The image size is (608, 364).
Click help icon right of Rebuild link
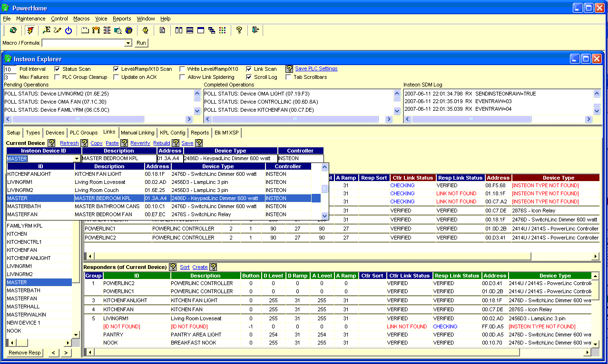point(176,143)
